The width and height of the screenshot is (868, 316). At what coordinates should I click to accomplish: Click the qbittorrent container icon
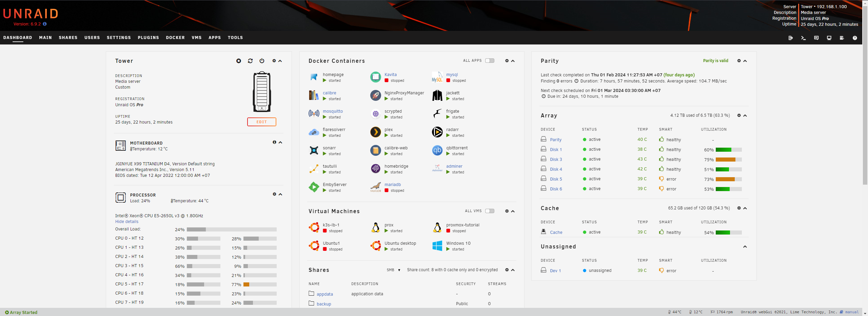(x=437, y=150)
